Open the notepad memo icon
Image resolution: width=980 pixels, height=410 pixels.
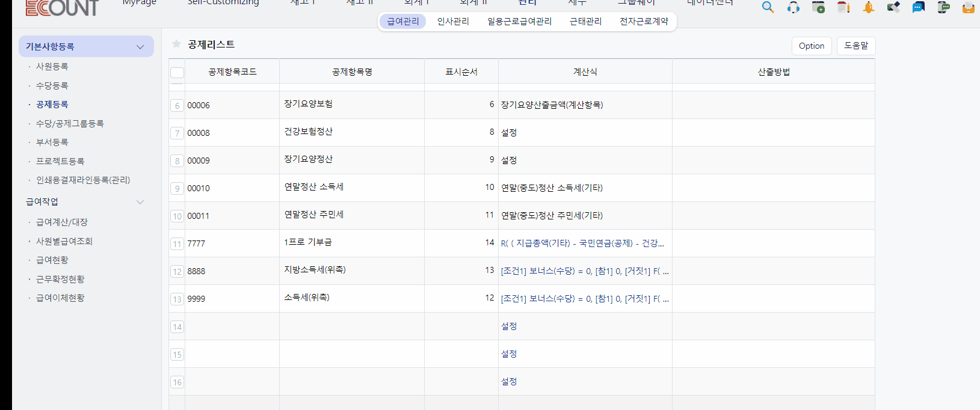pyautogui.click(x=843, y=7)
